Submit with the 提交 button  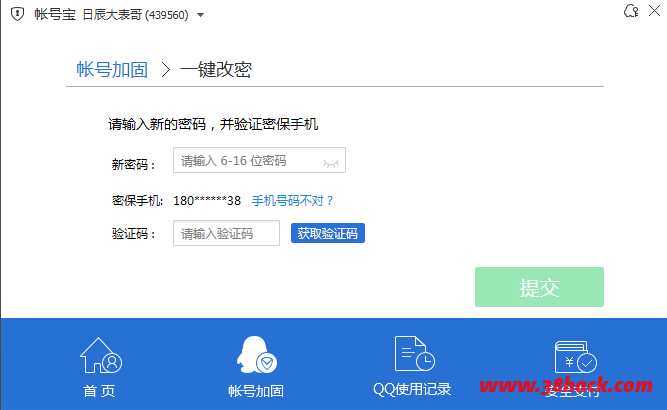(x=539, y=287)
